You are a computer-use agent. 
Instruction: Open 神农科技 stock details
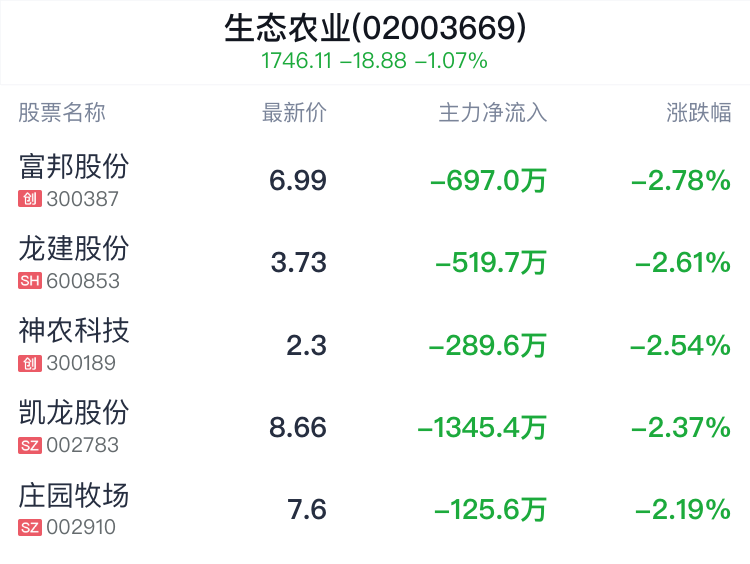click(x=74, y=331)
